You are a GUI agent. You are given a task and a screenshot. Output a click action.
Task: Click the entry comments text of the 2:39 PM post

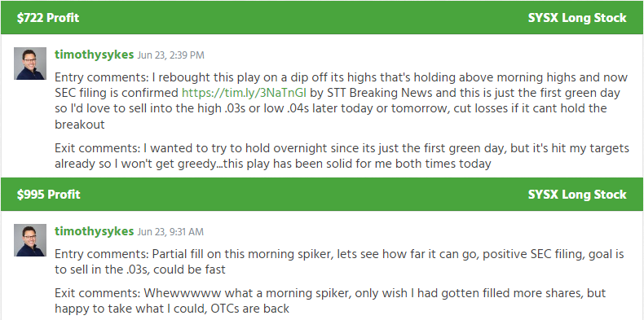[342, 101]
